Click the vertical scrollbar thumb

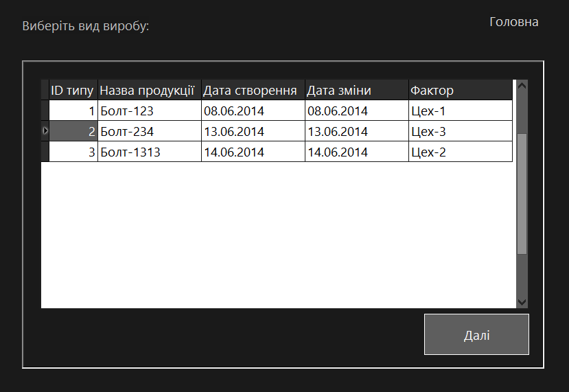coord(522,194)
